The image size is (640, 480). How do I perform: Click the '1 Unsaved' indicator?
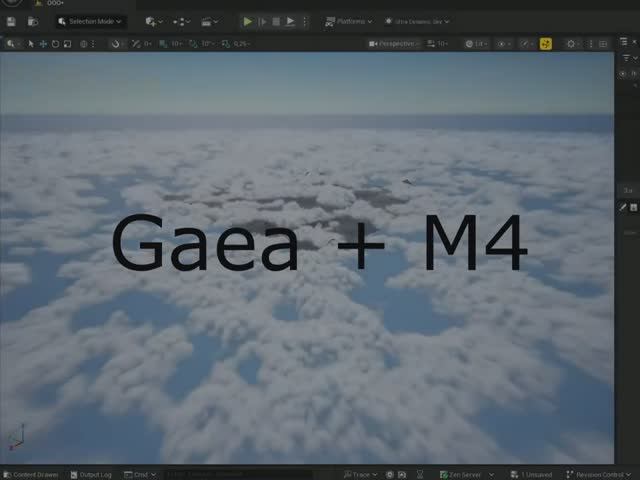531,475
